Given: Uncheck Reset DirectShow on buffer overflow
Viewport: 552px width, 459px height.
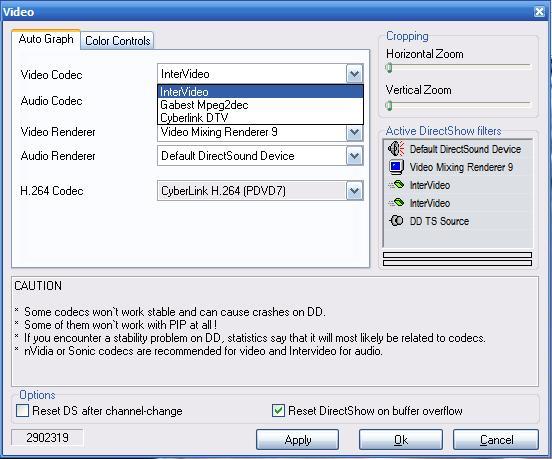Looking at the screenshot, I should [x=278, y=410].
